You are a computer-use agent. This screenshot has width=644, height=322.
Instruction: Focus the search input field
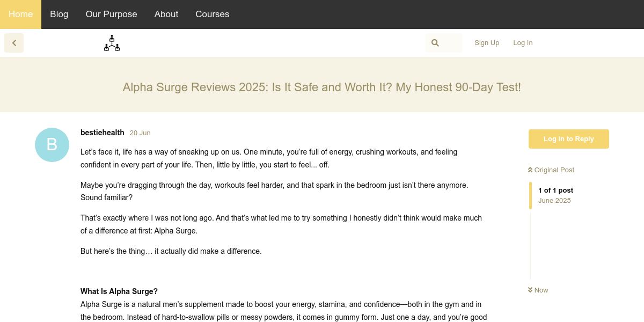coord(444,43)
